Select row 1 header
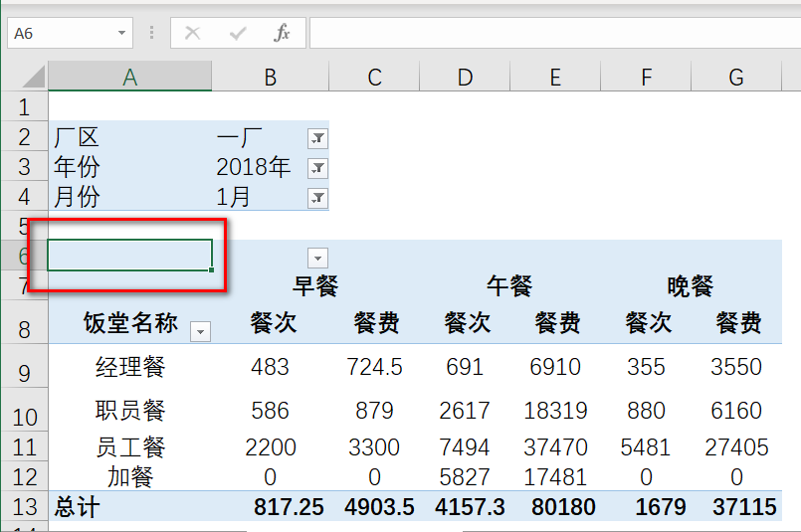 point(24,106)
